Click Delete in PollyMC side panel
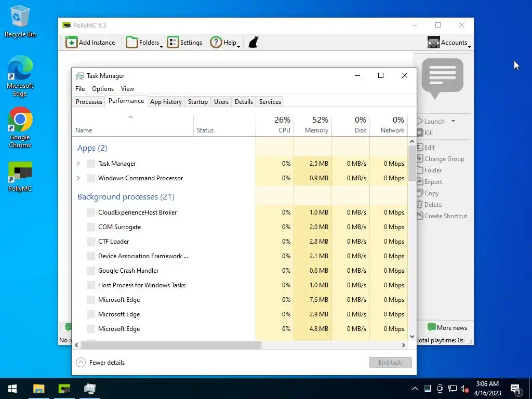This screenshot has height=399, width=532. click(x=429, y=205)
